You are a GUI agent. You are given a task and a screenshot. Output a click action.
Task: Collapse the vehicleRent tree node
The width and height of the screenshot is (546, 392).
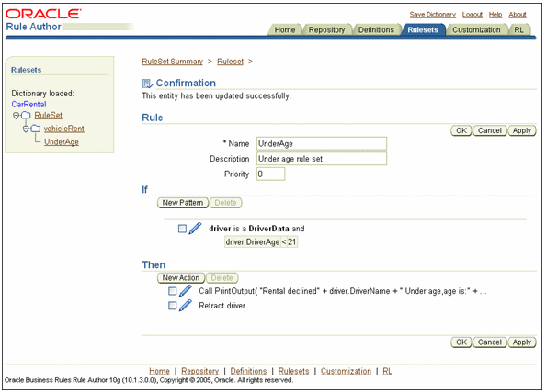point(26,129)
